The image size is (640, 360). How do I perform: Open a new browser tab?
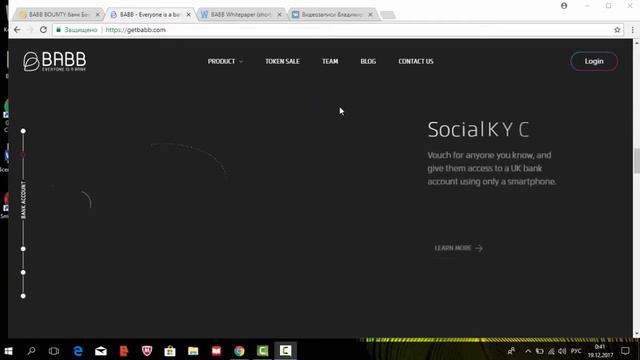point(388,15)
